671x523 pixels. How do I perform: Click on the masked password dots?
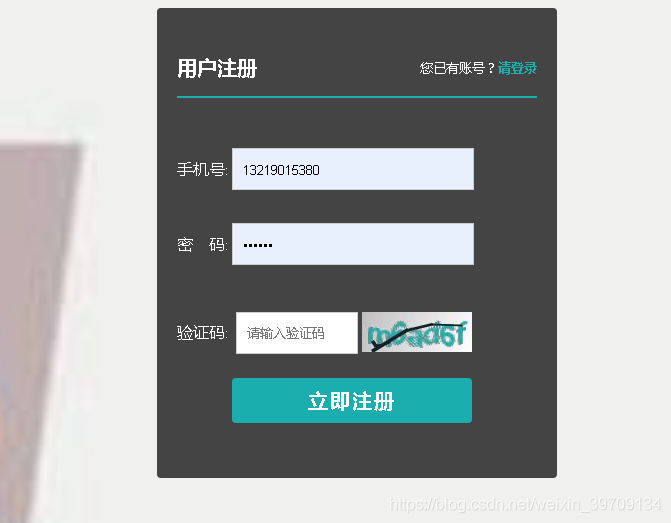point(258,245)
